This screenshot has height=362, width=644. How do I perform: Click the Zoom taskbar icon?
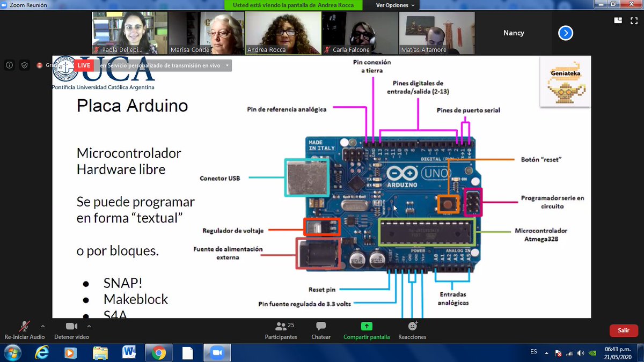(217, 352)
